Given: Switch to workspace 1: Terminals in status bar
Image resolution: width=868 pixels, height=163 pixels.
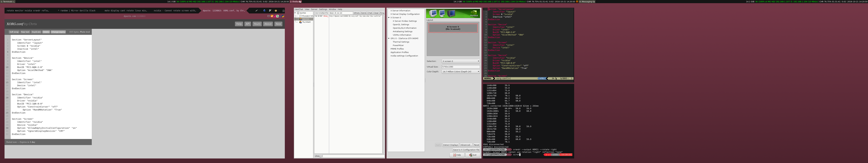Looking at the screenshot, I should click(7, 1).
